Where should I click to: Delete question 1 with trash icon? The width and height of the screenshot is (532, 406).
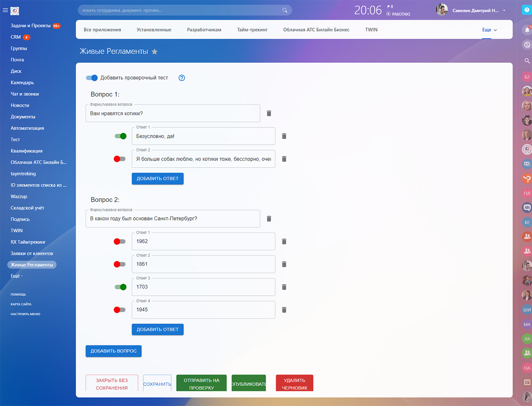click(269, 113)
